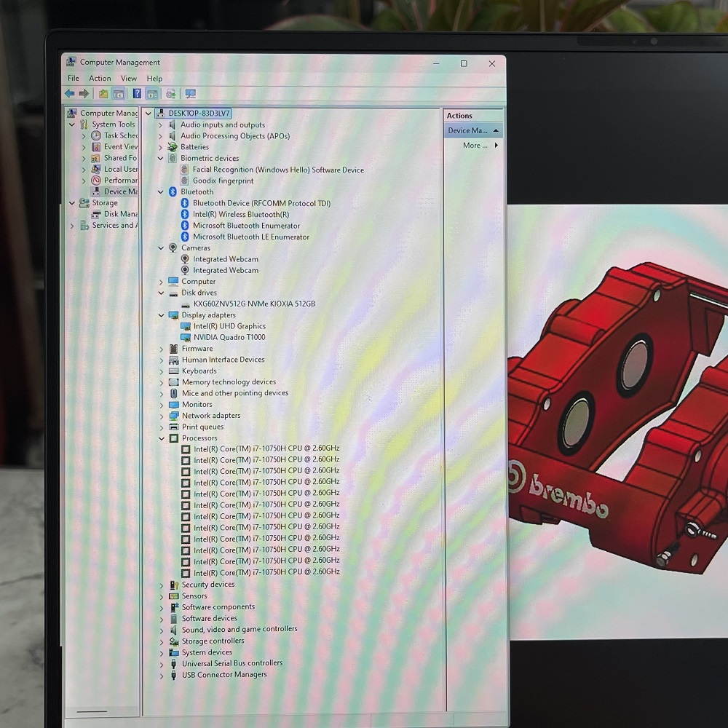Select KXG60ZNV512G NVMe KIOXIA disk drive
This screenshot has width=728, height=728.
pos(254,304)
